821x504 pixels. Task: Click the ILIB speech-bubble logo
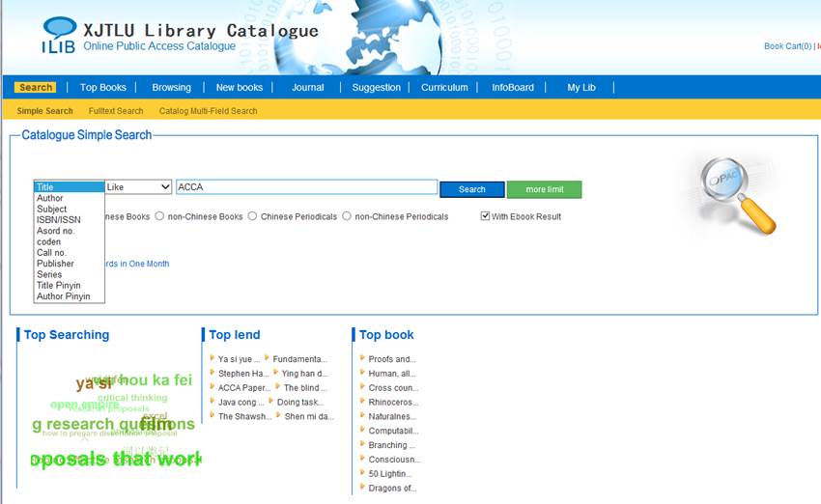59,35
